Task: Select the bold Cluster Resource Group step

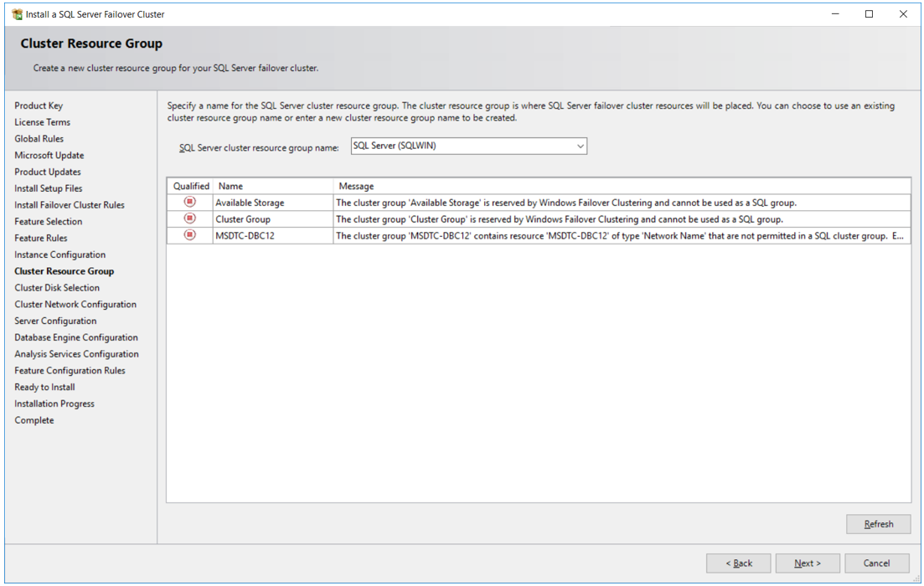Action: (x=65, y=271)
